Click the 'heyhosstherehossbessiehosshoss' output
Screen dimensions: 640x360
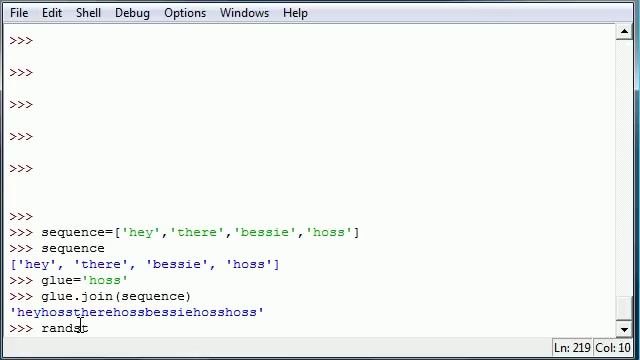[137, 312]
